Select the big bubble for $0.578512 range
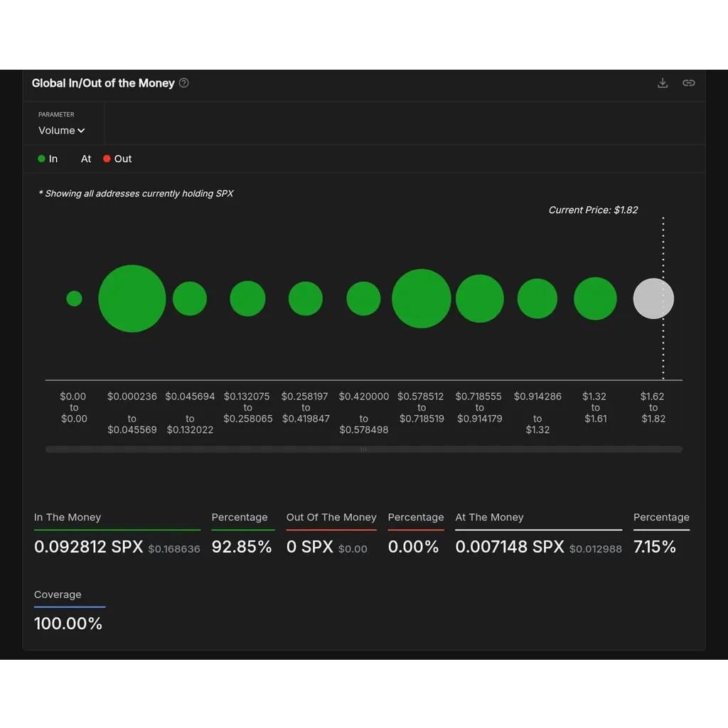The image size is (728, 728). [421, 299]
